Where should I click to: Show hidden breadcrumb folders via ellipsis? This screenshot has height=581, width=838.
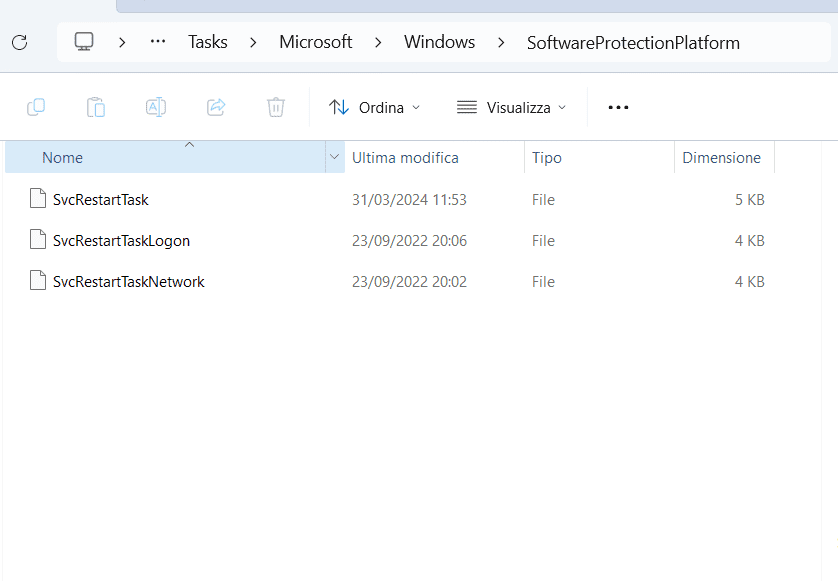point(157,42)
